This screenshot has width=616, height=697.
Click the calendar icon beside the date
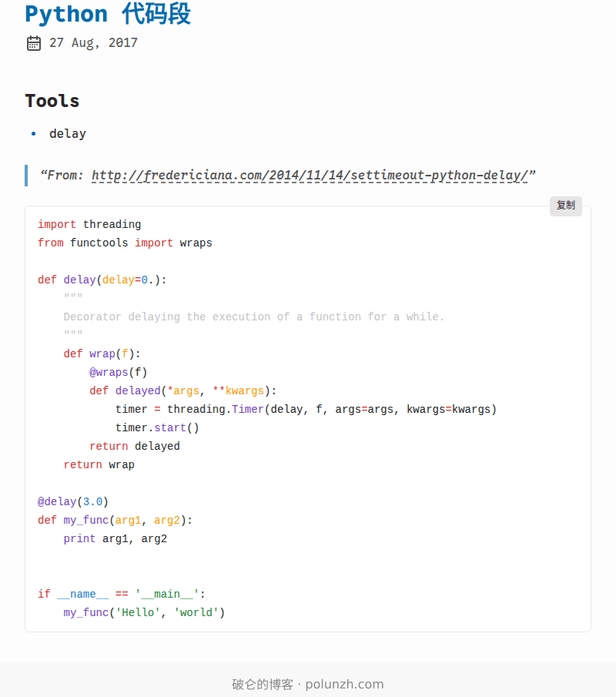(33, 43)
